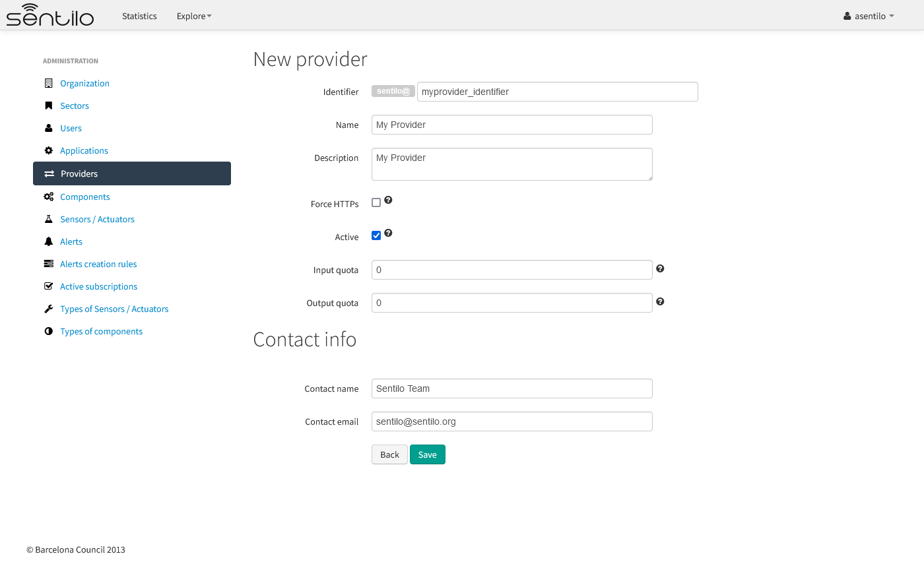Click the Active subscriptions check icon
Image resolution: width=924 pixels, height=587 pixels.
(x=48, y=286)
